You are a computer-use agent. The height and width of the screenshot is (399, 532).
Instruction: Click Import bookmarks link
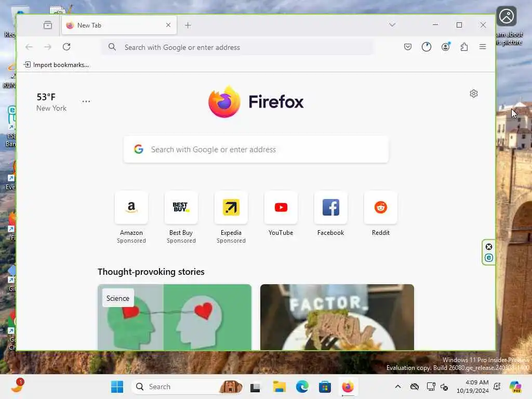[x=56, y=65]
